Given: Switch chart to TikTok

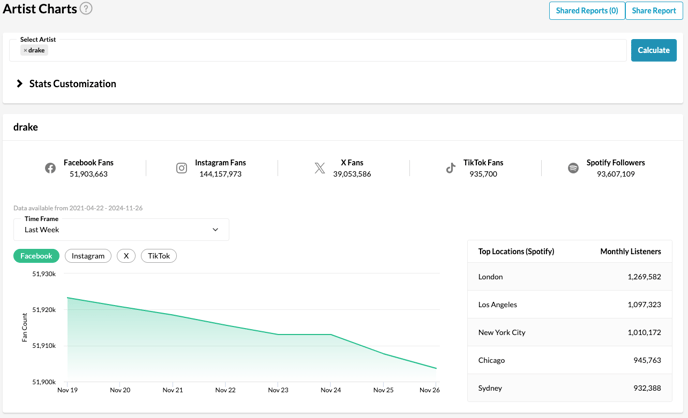Looking at the screenshot, I should tap(159, 256).
